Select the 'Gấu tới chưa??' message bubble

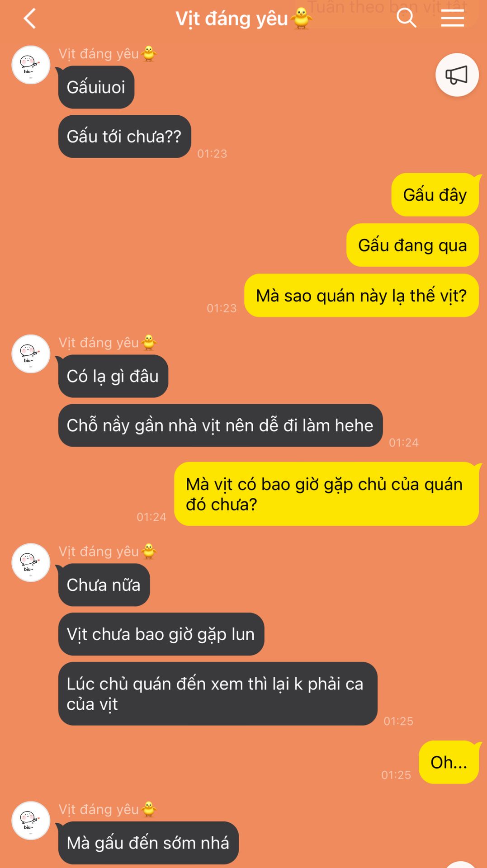pos(124,137)
